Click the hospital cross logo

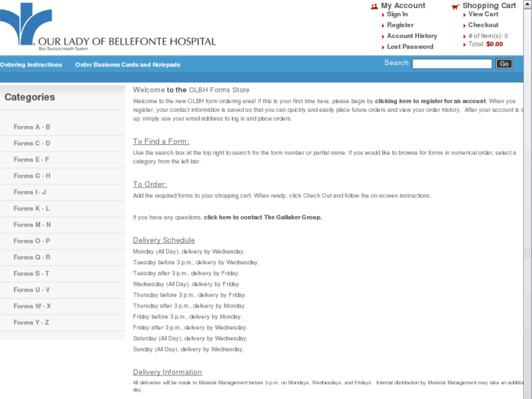tap(26, 23)
